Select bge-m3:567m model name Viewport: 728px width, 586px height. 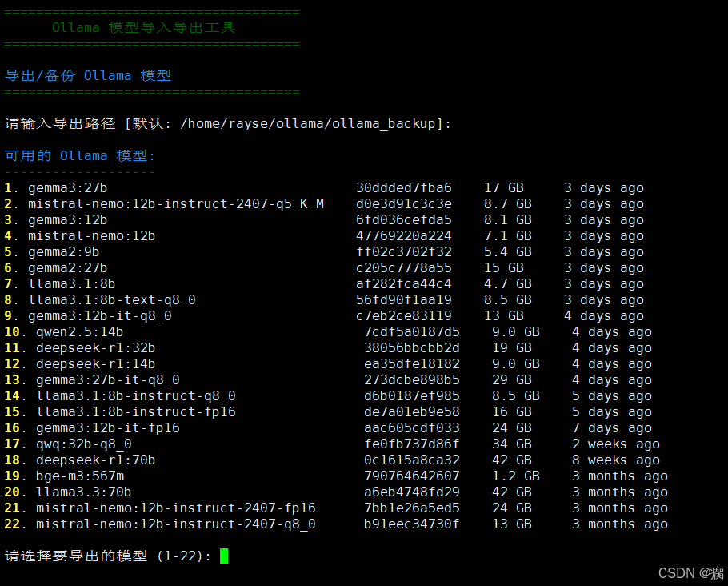click(x=80, y=476)
